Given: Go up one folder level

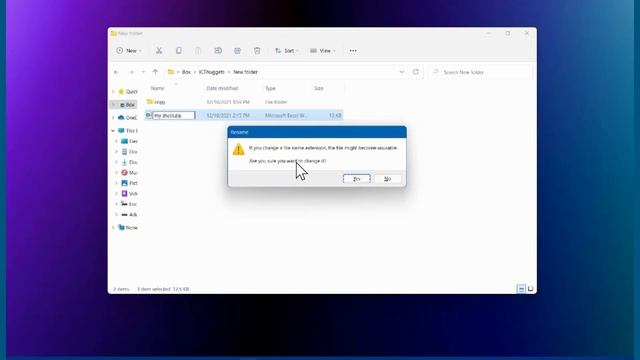Looking at the screenshot, I should (155, 72).
